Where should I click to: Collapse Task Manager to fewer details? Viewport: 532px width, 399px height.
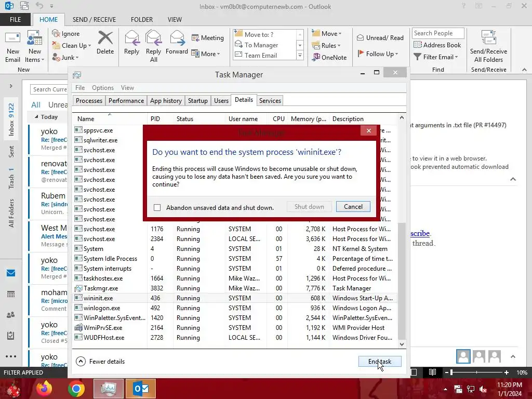pos(100,362)
